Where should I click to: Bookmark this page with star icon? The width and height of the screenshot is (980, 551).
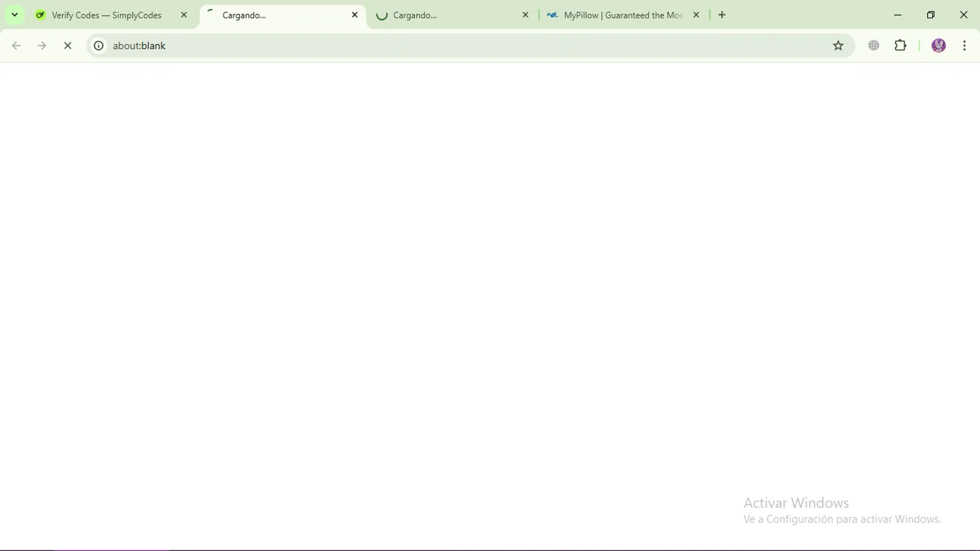pos(838,46)
